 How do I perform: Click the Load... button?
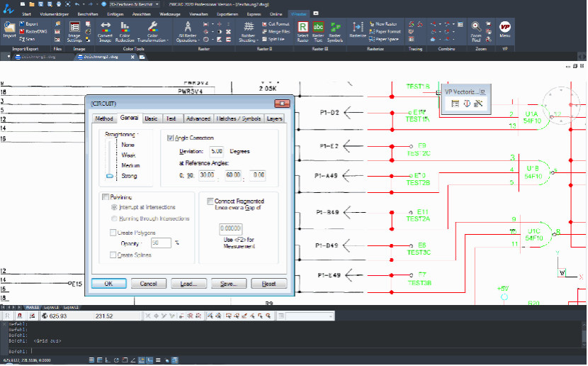pos(188,284)
